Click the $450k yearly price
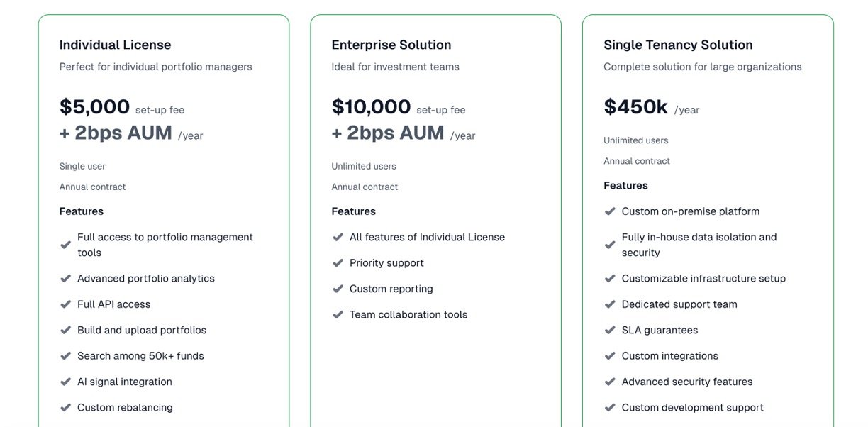This screenshot has height=427, width=868. tap(635, 106)
